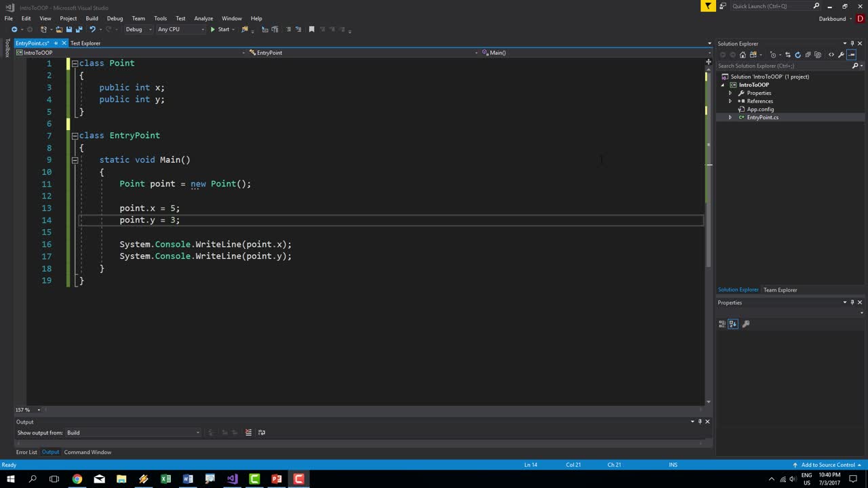The image size is (868, 488).
Task: Click the Navigate Backward icon in the toolbar
Action: (x=14, y=29)
